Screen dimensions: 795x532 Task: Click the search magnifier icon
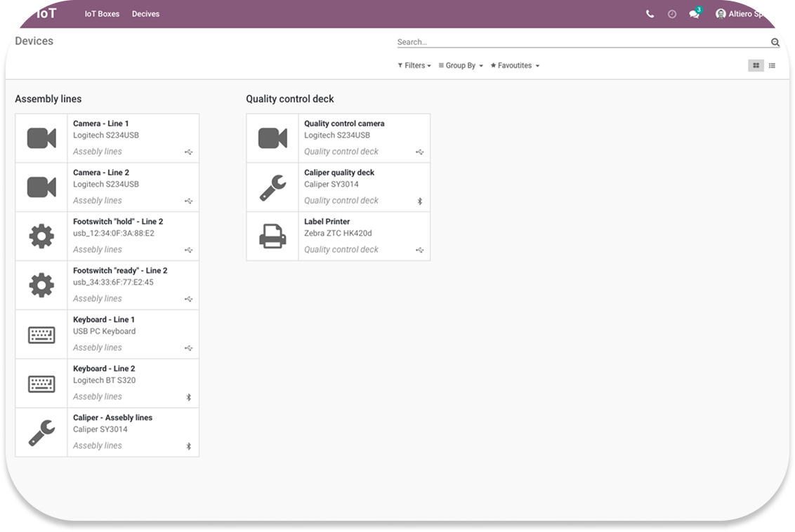775,42
